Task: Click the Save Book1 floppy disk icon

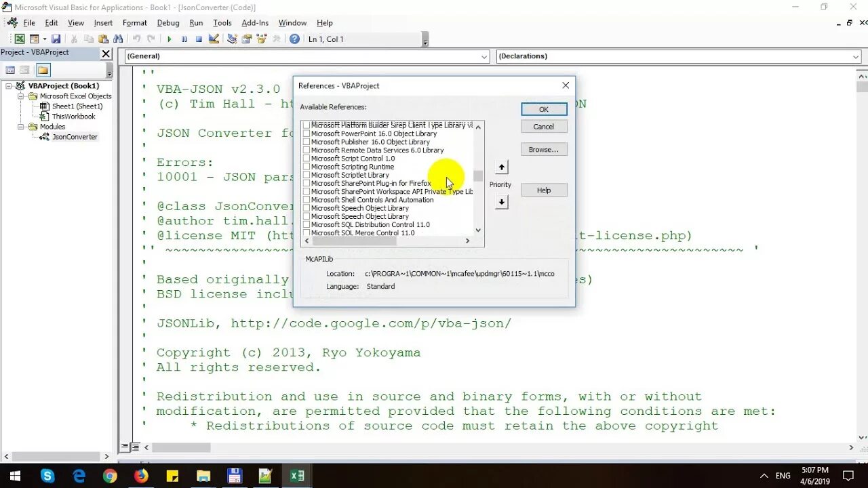Action: [x=56, y=39]
